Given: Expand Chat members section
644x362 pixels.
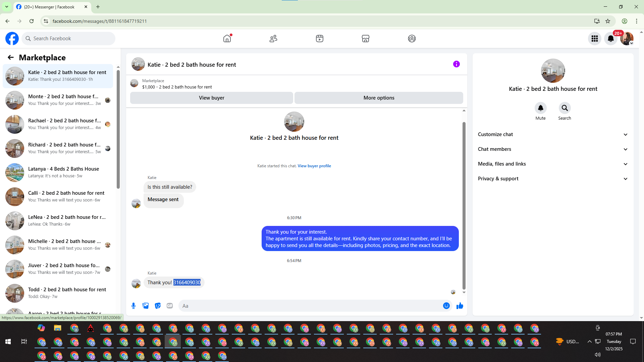Looking at the screenshot, I should coord(553,149).
